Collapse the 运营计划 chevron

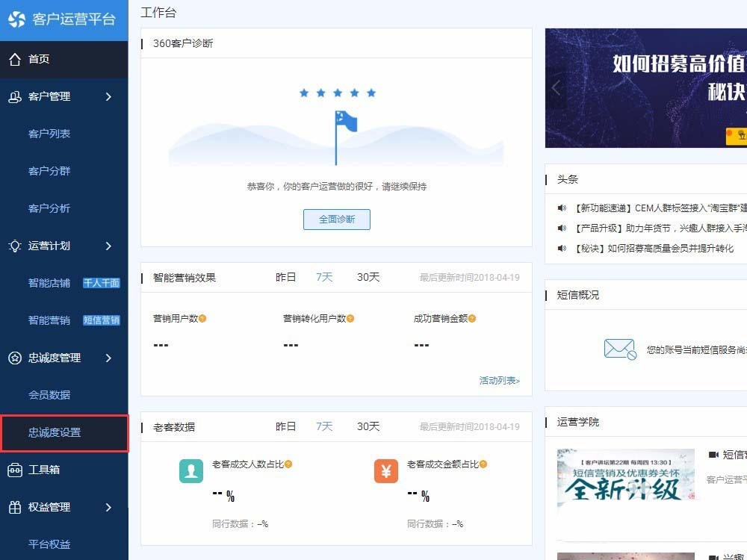click(x=108, y=246)
